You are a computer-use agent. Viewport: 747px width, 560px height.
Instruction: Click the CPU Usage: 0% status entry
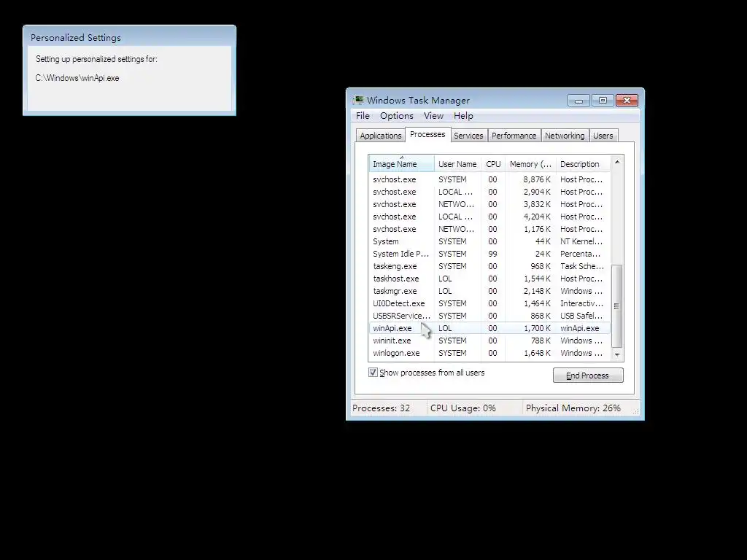[463, 408]
